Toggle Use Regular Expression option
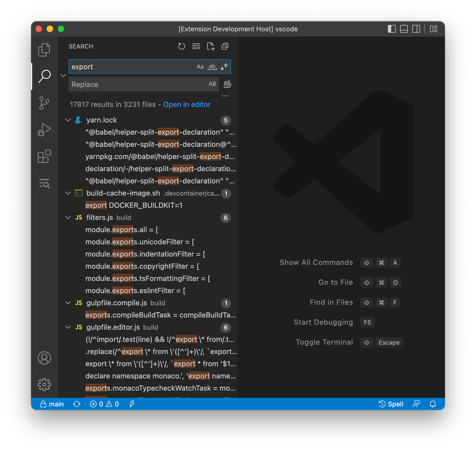 pos(224,66)
